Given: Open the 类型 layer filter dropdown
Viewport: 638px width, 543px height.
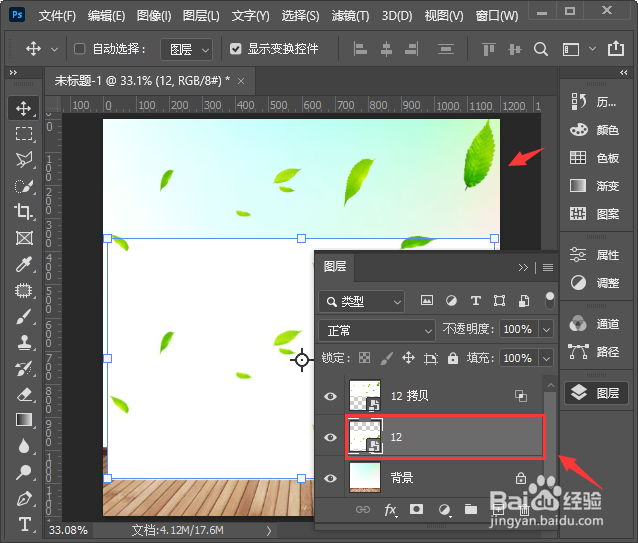Looking at the screenshot, I should [361, 301].
